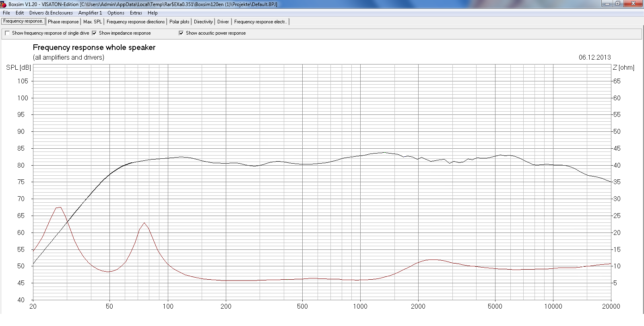Switch to the Max. SPL tab

93,22
